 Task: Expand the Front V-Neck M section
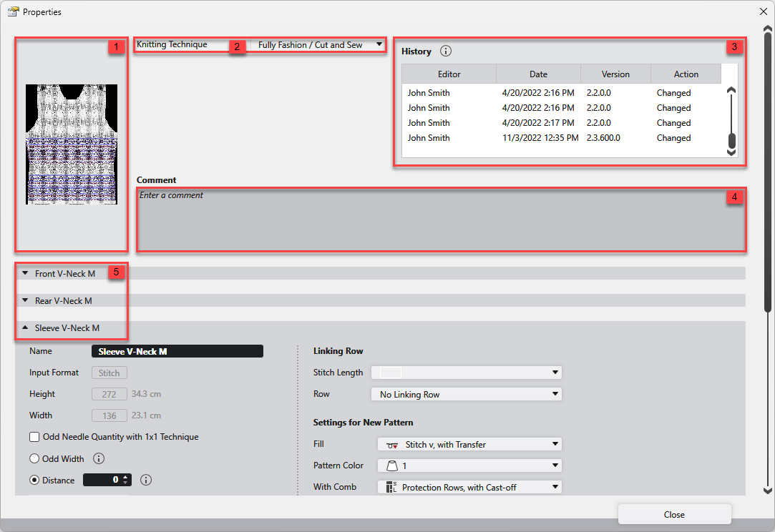coord(26,274)
